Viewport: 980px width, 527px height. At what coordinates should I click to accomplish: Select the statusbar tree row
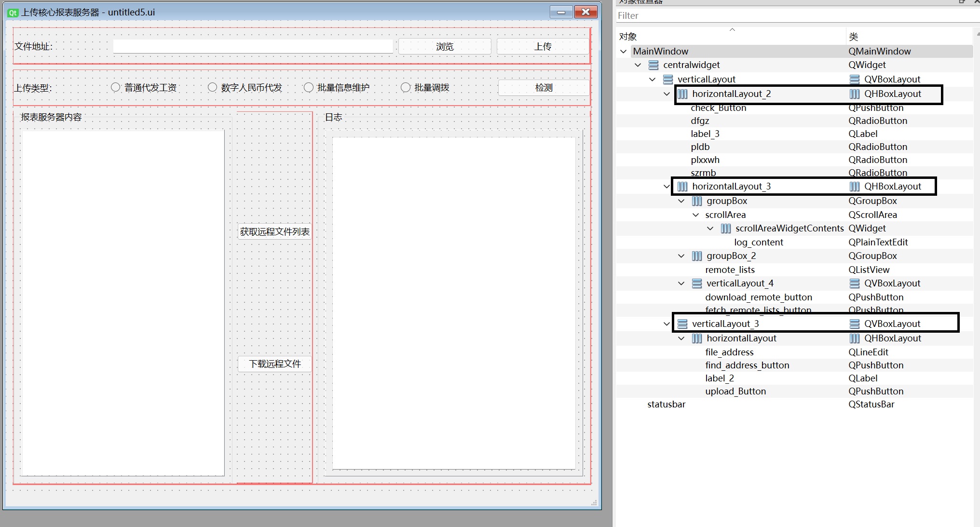794,405
